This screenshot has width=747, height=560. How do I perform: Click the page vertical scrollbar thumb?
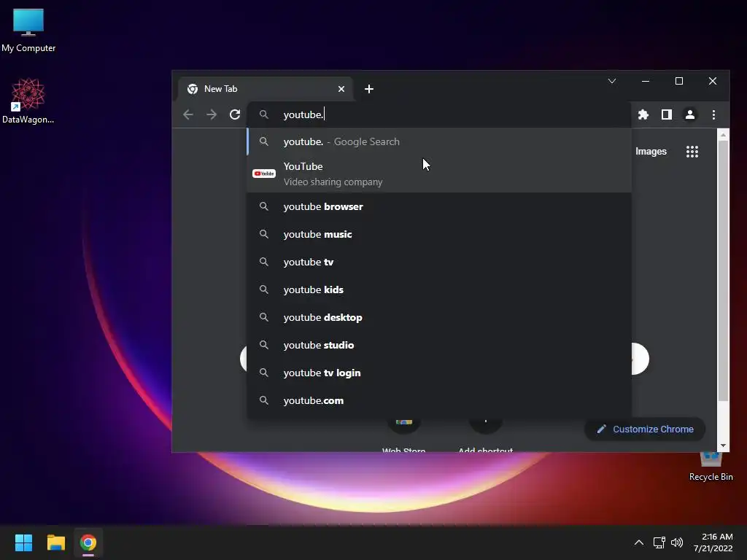(723, 271)
